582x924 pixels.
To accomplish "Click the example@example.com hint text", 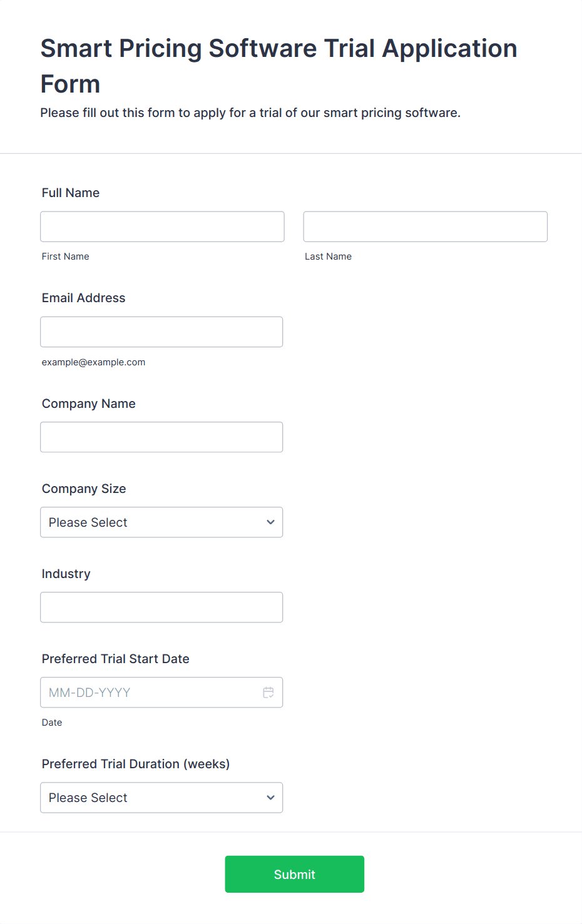I will coord(93,362).
